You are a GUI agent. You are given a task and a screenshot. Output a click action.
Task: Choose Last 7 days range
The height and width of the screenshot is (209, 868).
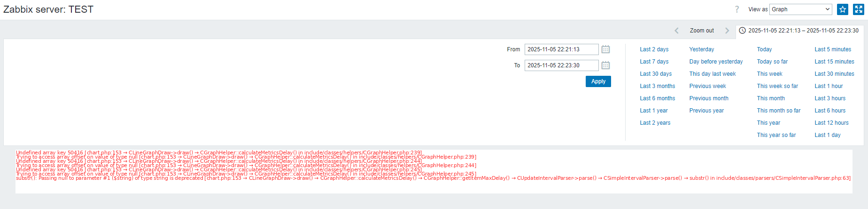pyautogui.click(x=654, y=62)
